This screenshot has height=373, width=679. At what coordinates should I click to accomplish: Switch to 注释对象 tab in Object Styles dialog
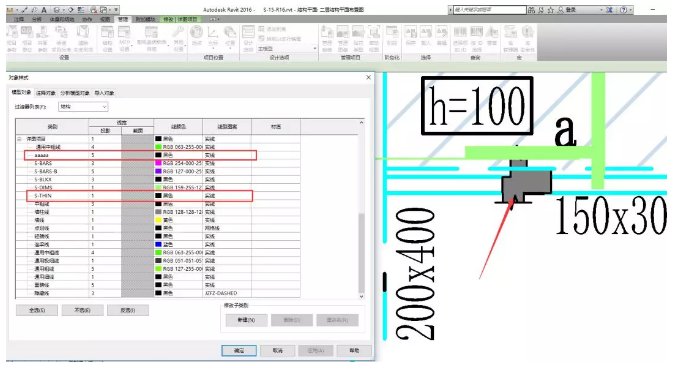click(x=45, y=93)
